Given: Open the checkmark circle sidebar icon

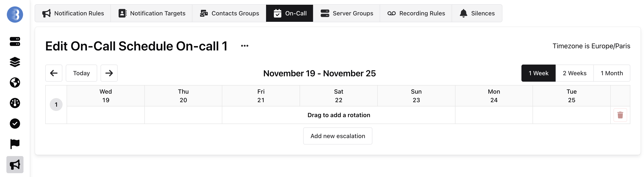Looking at the screenshot, I should [x=15, y=124].
